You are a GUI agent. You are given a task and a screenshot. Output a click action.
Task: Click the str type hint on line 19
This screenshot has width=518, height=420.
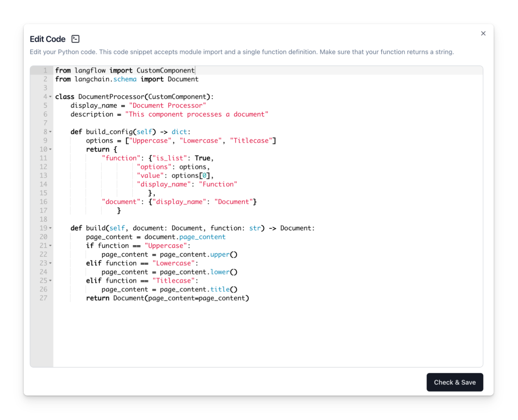[x=255, y=228]
